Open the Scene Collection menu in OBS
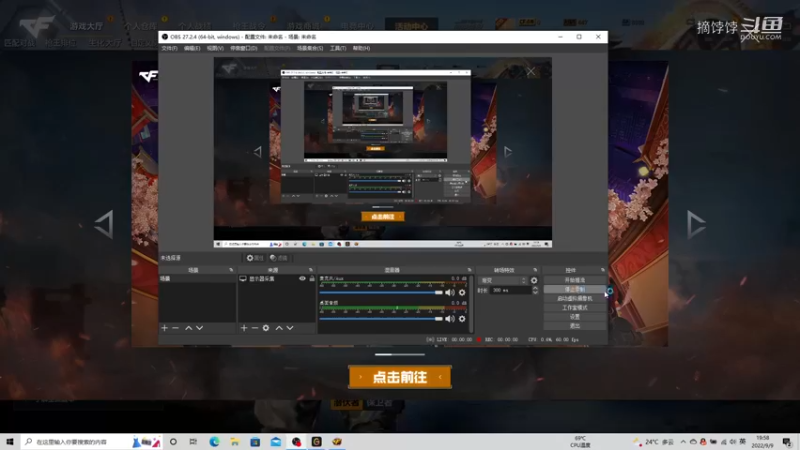 [x=310, y=48]
